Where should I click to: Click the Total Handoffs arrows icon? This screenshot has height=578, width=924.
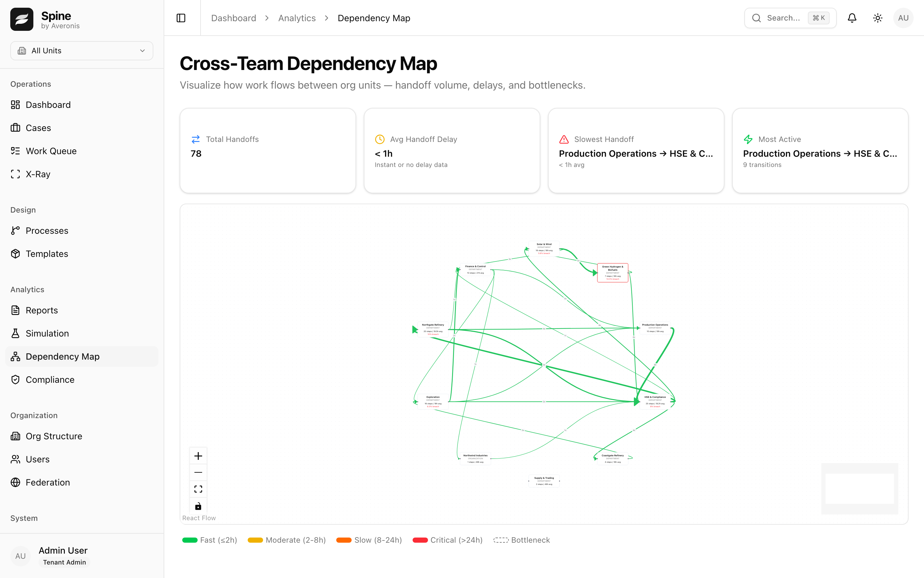click(195, 139)
